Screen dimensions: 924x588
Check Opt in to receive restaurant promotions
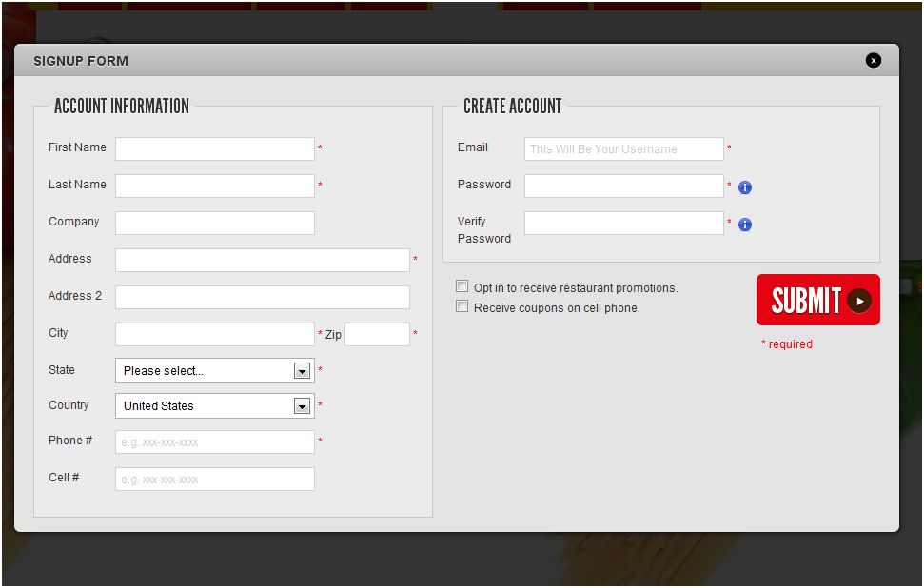462,286
